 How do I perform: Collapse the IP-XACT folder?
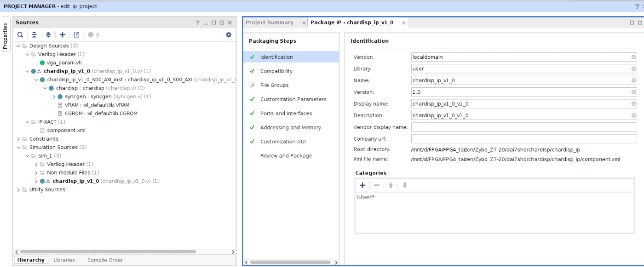click(28, 122)
